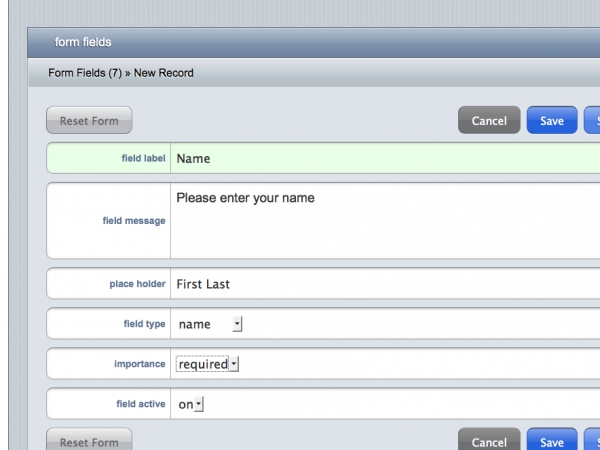Click the top Cancel button
Screen dimensions: 600x450
[x=489, y=120]
